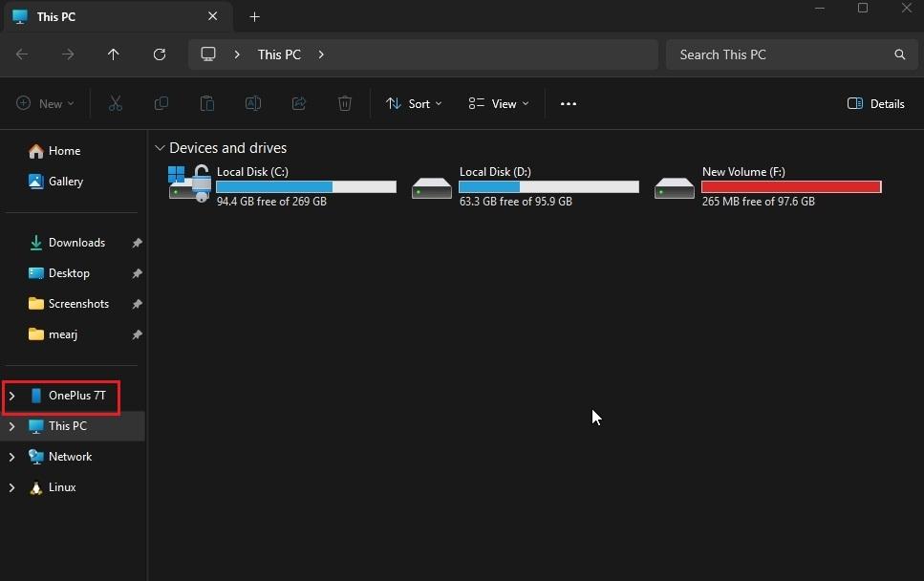Image resolution: width=924 pixels, height=581 pixels.
Task: Refresh the This PC view
Action: [160, 54]
